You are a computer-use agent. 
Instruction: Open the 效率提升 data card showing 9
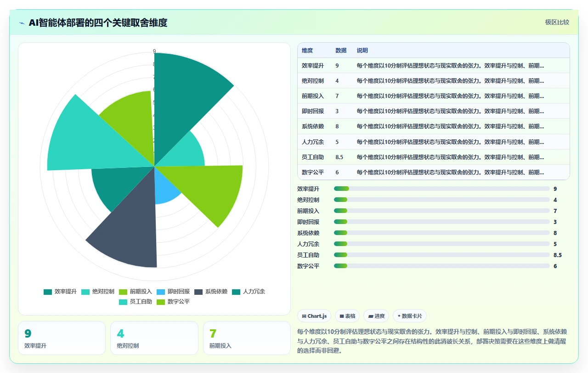62,338
